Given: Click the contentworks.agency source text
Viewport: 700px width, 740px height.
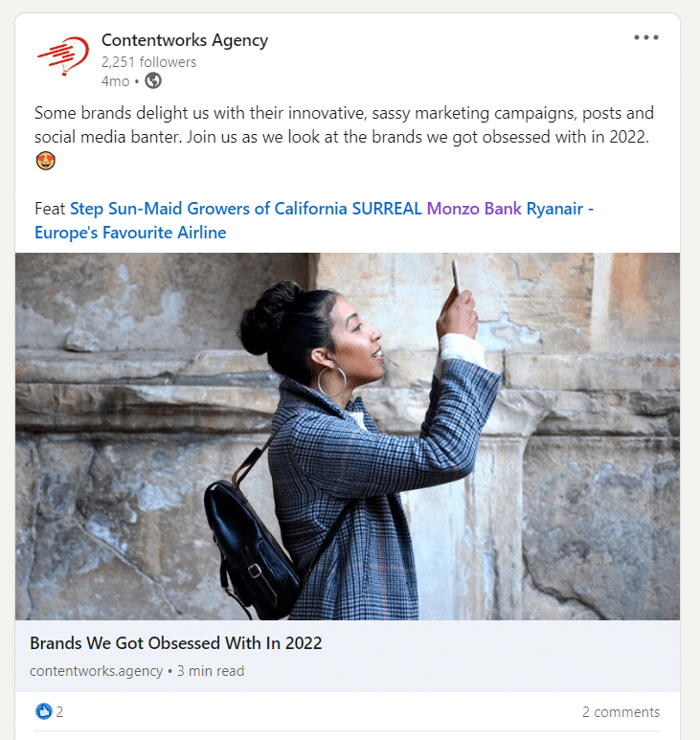Looking at the screenshot, I should pyautogui.click(x=97, y=671).
